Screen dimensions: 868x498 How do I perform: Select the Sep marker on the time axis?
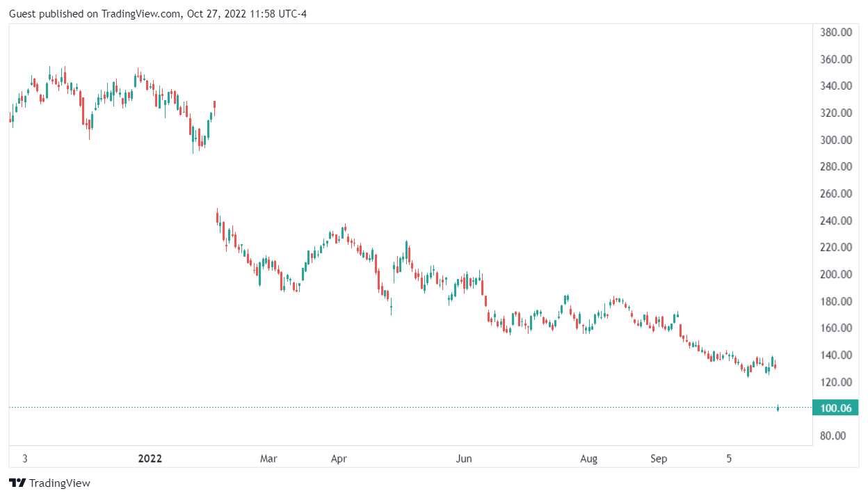(x=659, y=458)
